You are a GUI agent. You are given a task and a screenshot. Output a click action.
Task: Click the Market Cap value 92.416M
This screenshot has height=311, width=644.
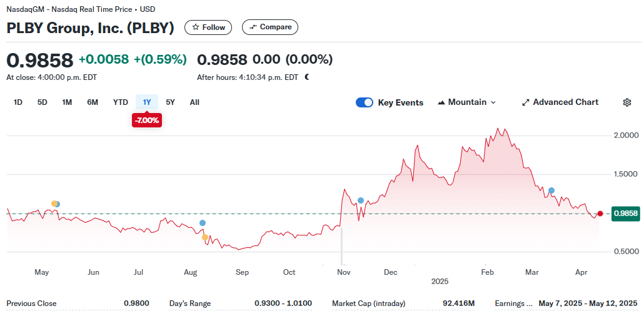(459, 304)
